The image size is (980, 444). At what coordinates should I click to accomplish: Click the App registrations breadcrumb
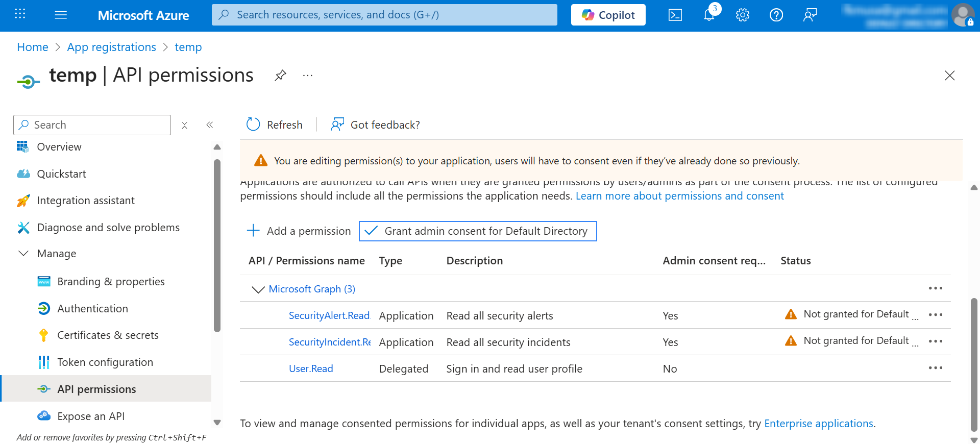(111, 47)
